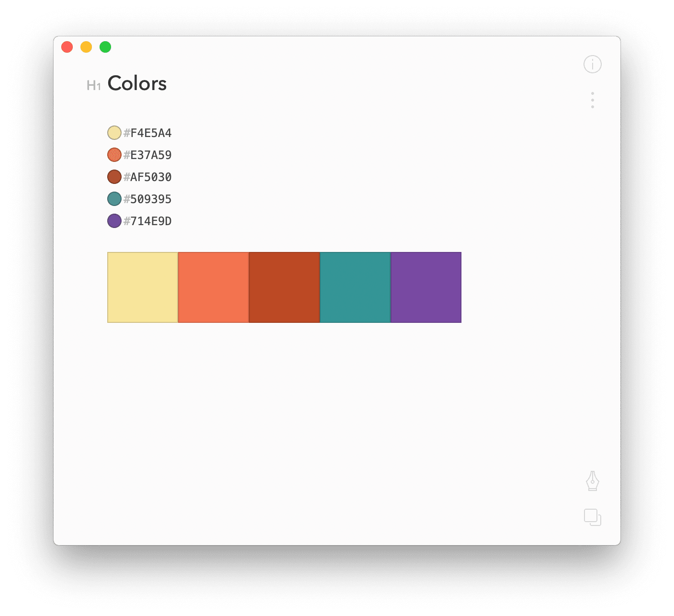Select the dark rust palette square
This screenshot has width=674, height=616.
coord(284,287)
